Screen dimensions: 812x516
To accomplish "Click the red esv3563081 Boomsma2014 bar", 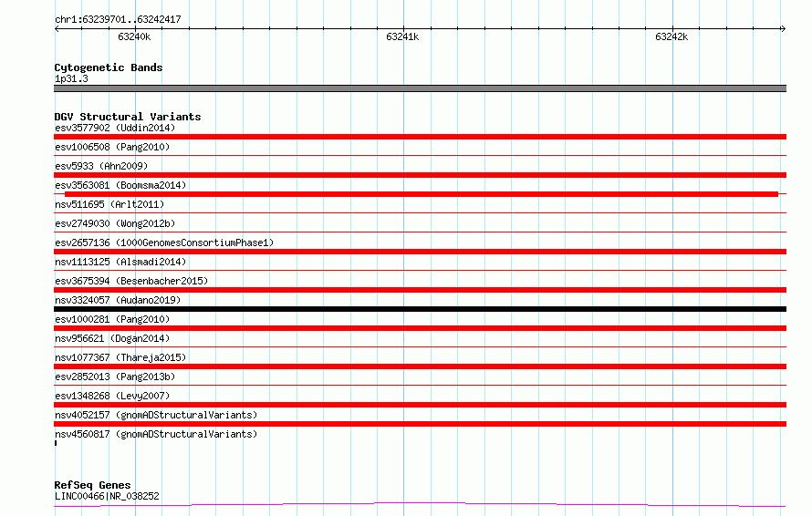I will click(x=422, y=194).
